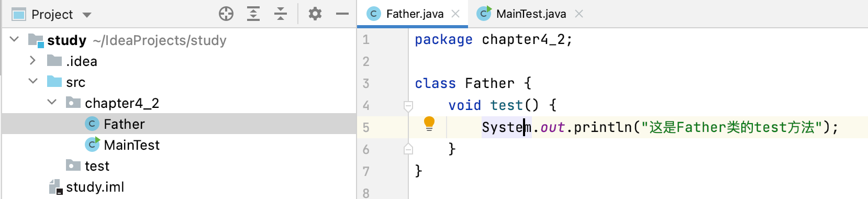Image resolution: width=868 pixels, height=199 pixels.
Task: Click the Father class icon in tree
Action: click(x=92, y=124)
